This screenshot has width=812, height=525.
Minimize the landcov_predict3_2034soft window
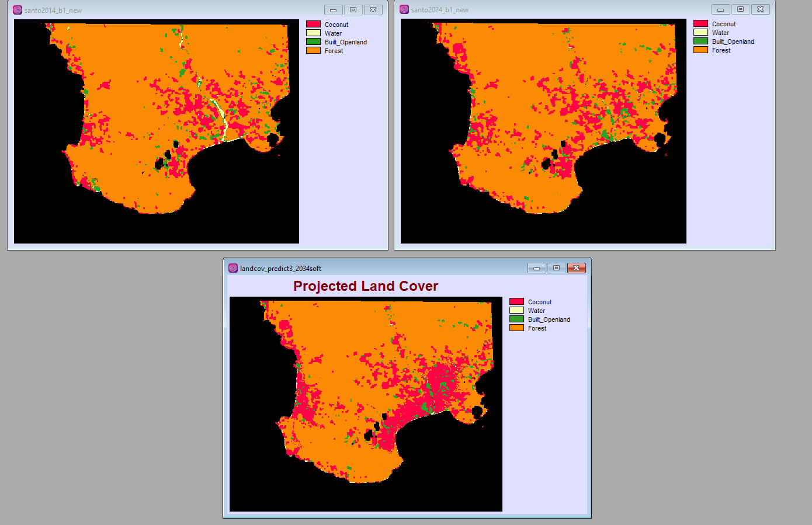pyautogui.click(x=536, y=268)
